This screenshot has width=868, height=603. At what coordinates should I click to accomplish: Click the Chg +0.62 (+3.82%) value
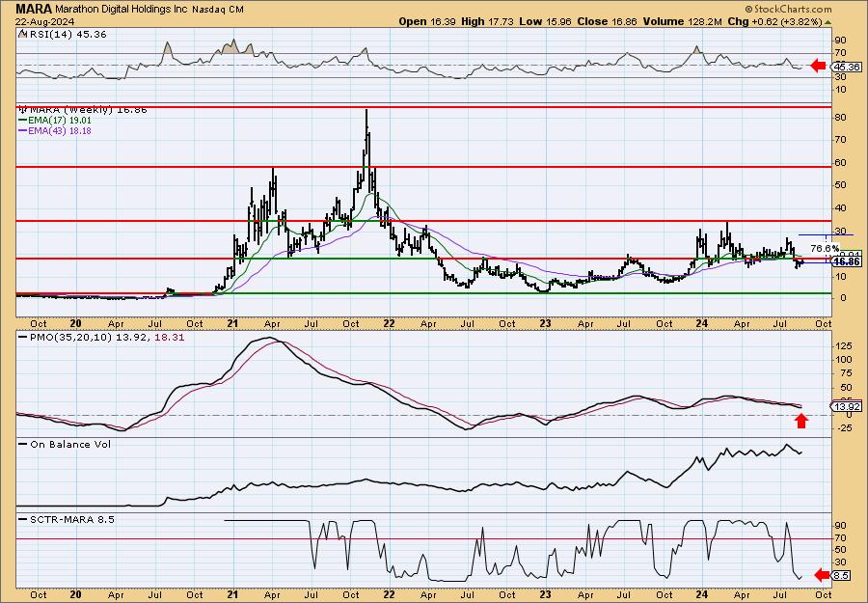(775, 21)
